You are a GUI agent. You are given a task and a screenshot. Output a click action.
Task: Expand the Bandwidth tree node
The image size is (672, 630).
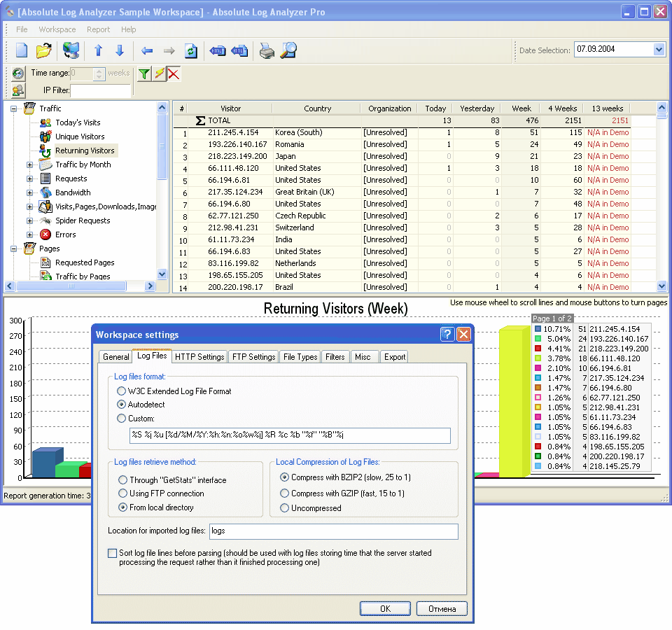(x=29, y=193)
